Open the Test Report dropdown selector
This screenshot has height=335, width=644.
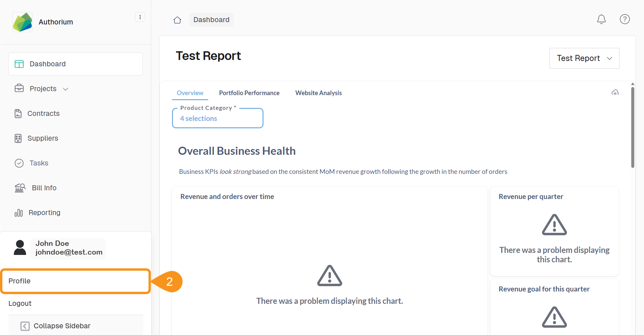584,58
